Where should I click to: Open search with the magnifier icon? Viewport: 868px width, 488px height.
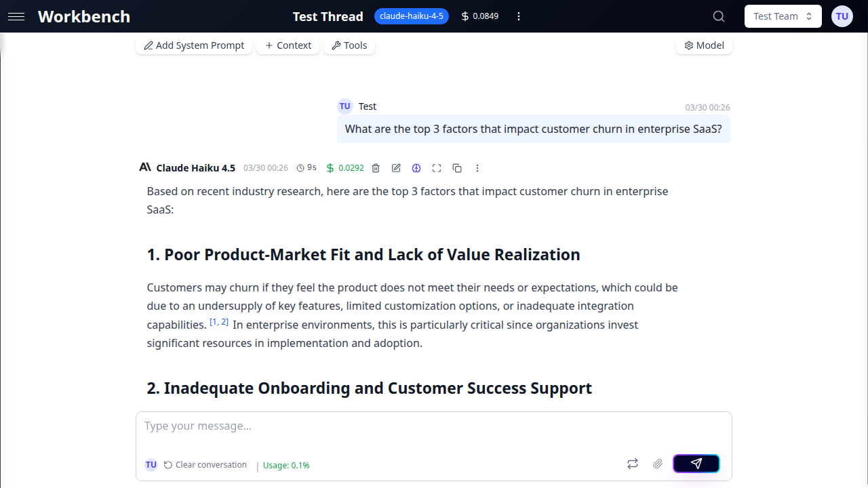tap(719, 16)
